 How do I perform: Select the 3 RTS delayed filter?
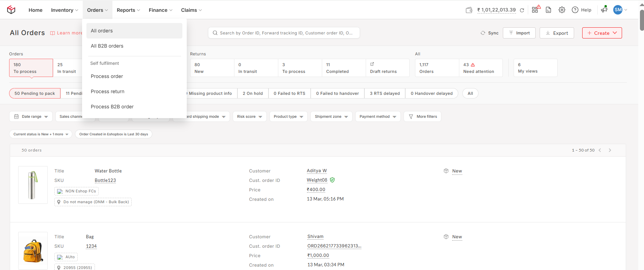coord(385,93)
